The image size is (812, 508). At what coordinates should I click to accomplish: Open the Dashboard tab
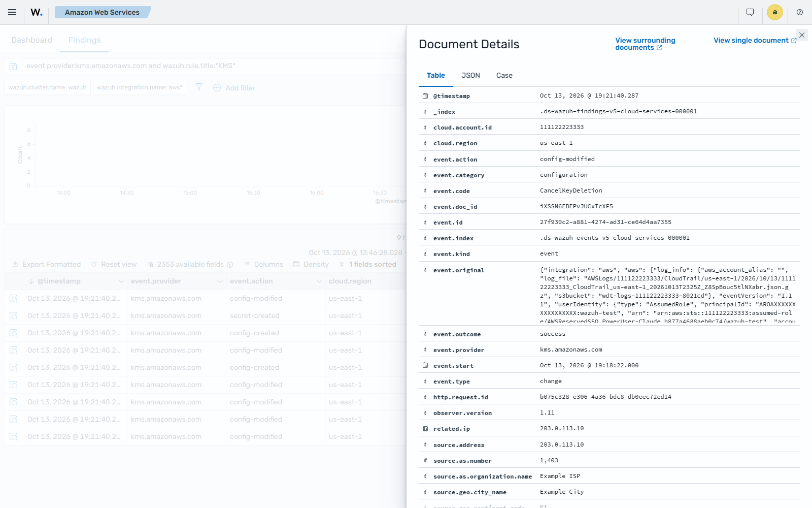(31, 40)
